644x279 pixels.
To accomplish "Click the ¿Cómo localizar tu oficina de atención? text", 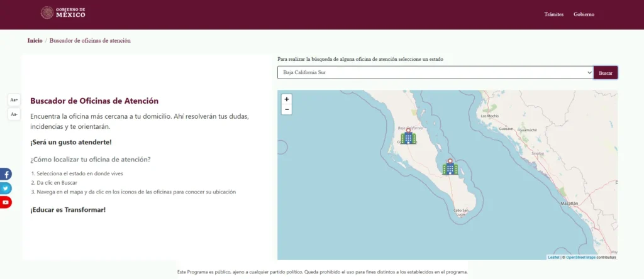I will click(91, 159).
